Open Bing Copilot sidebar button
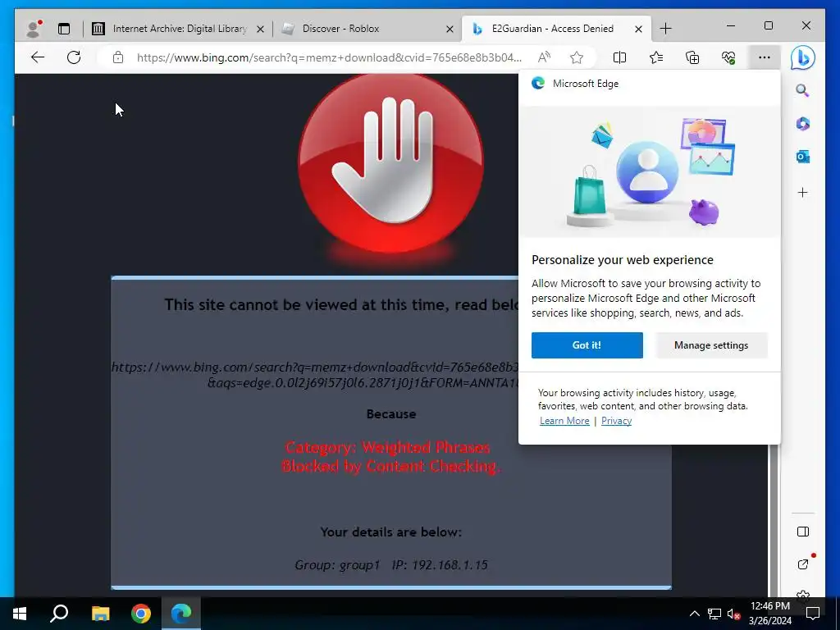 802,57
